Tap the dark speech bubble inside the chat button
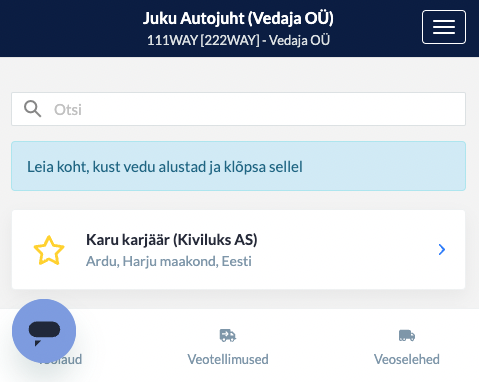 point(44,332)
